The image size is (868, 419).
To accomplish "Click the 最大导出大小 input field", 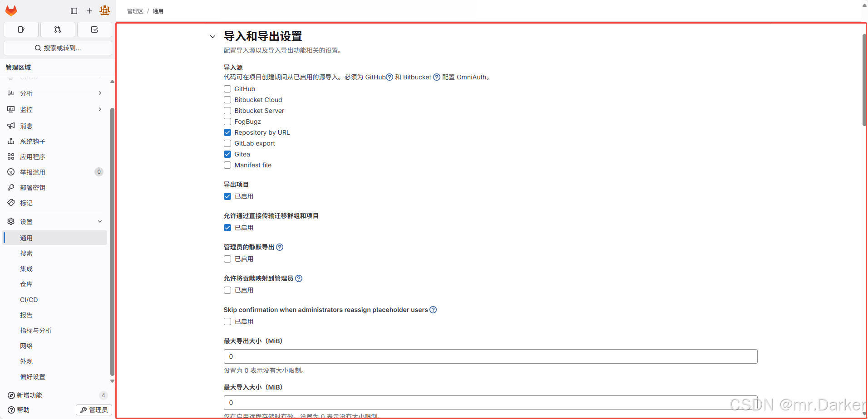I will pos(490,356).
